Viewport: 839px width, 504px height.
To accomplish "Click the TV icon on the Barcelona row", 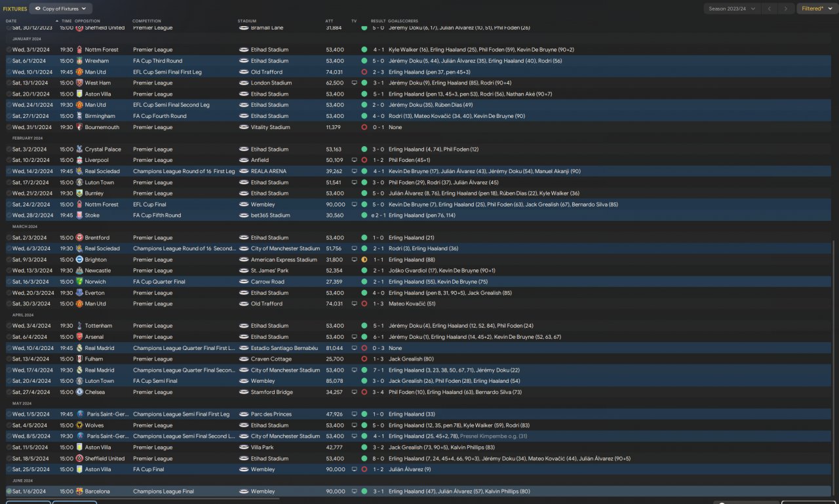I will pyautogui.click(x=354, y=492).
